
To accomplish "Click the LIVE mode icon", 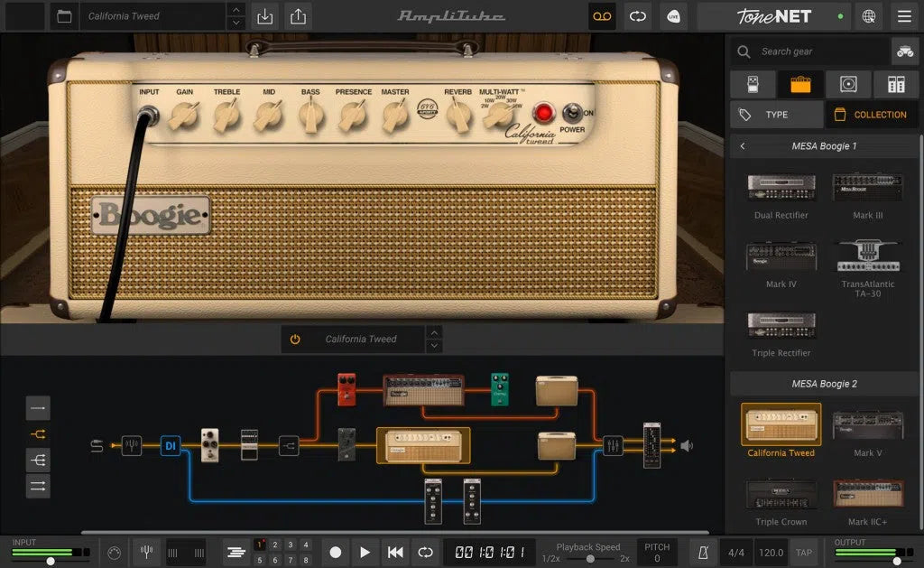I will [674, 16].
